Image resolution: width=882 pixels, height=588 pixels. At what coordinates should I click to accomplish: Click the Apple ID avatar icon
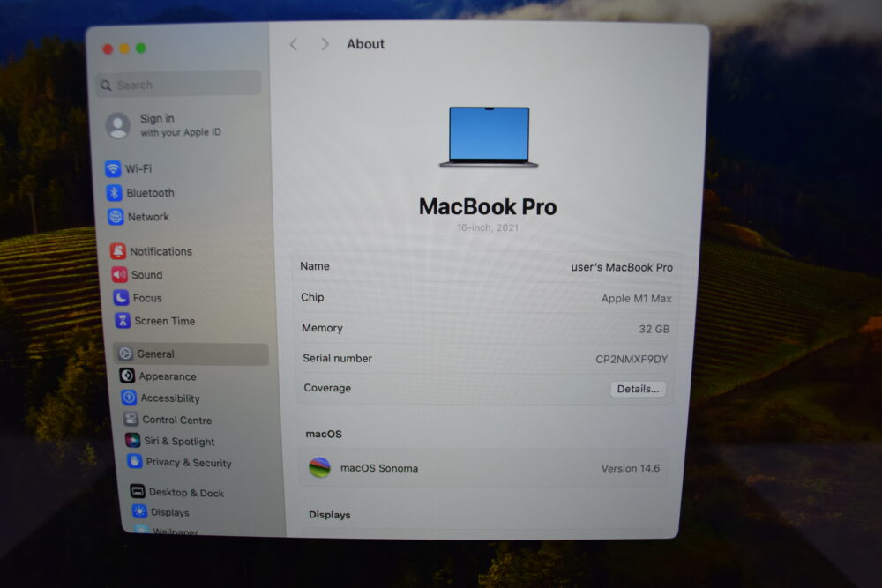[118, 125]
